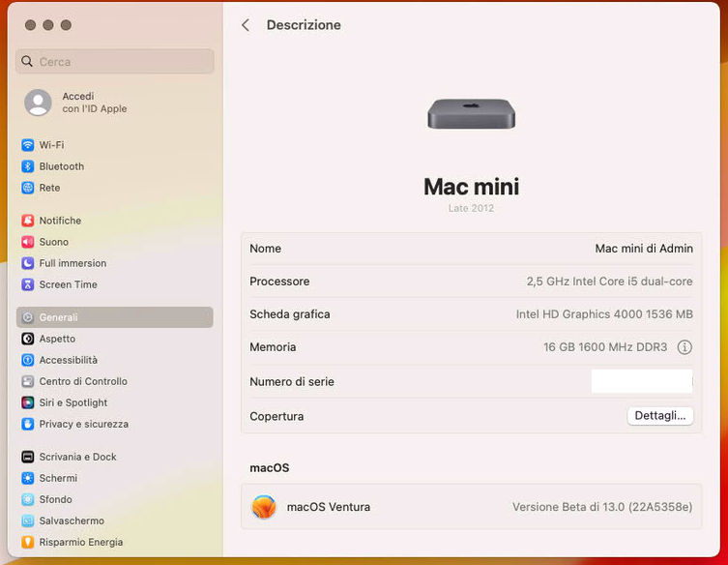Click the Salvaschermo icon

28,520
